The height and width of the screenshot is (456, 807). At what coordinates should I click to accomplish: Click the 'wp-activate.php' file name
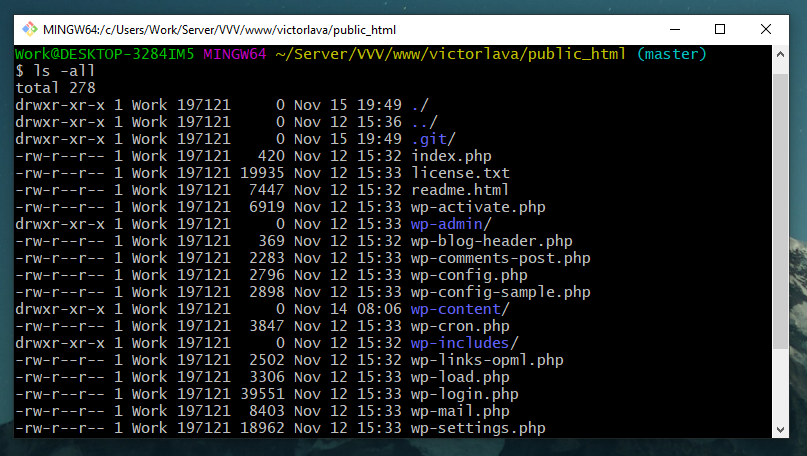tap(478, 207)
